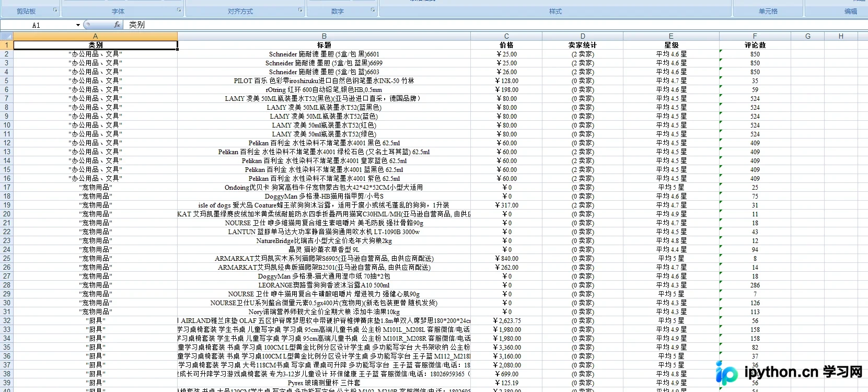Select row 17 header
Image resolution: width=868 pixels, height=392 pixels.
(x=7, y=187)
